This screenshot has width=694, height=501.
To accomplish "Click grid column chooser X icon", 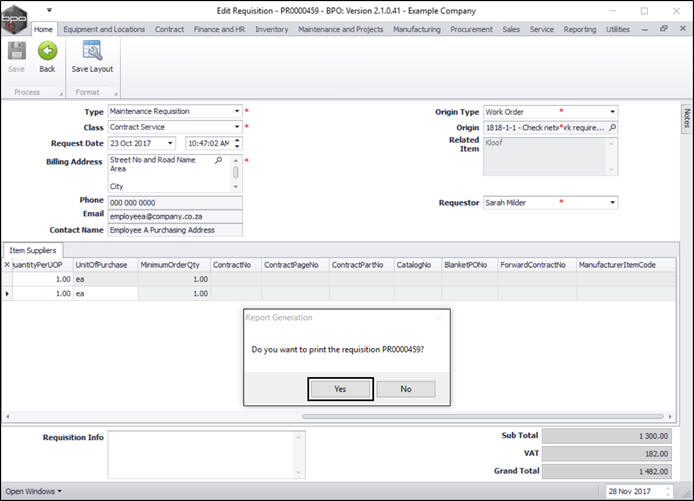I will [7, 265].
